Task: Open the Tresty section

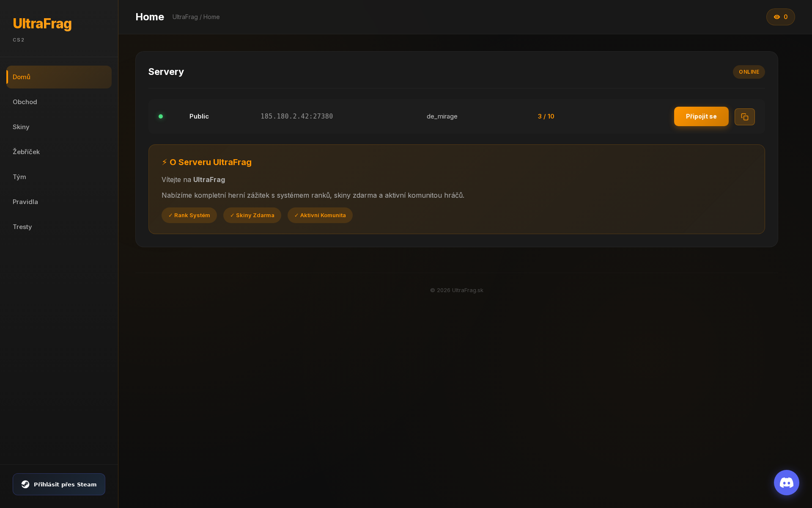Action: [22, 227]
